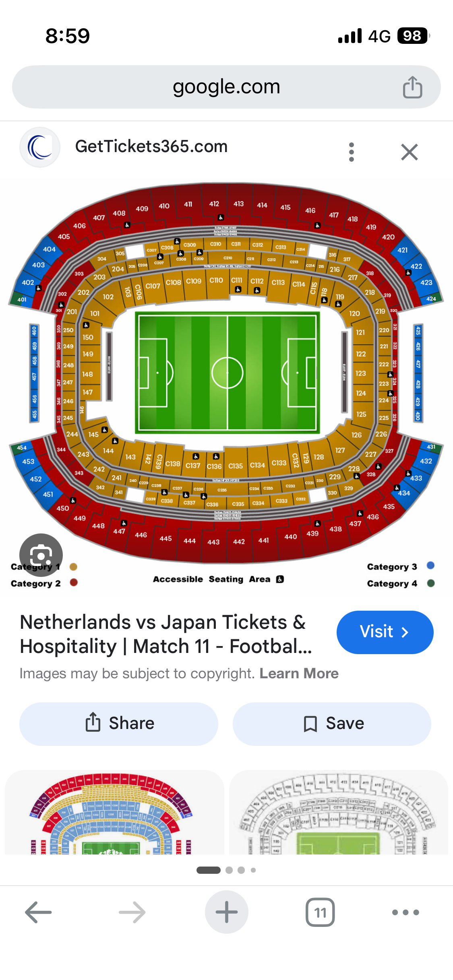
Task: Tap the Category 3 blue color dot
Action: tap(430, 565)
